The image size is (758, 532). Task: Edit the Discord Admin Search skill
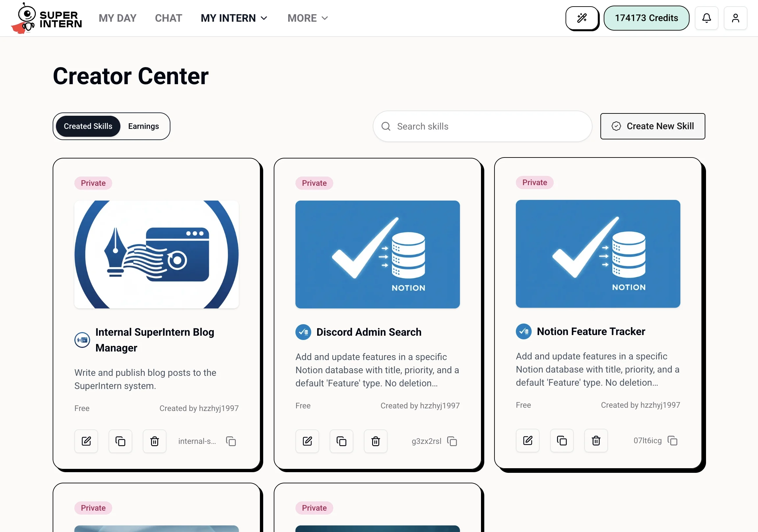click(x=307, y=441)
